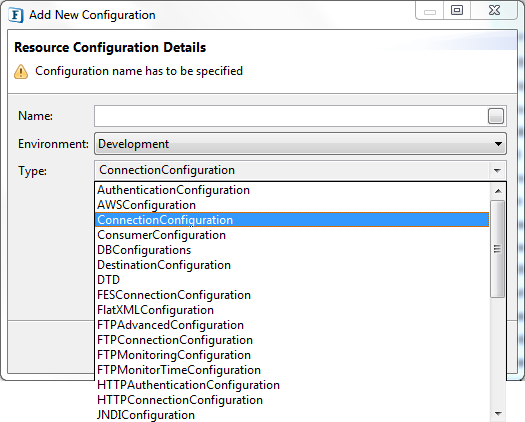Collapse the Type combo box arrow
This screenshot has width=525, height=422.
497,170
